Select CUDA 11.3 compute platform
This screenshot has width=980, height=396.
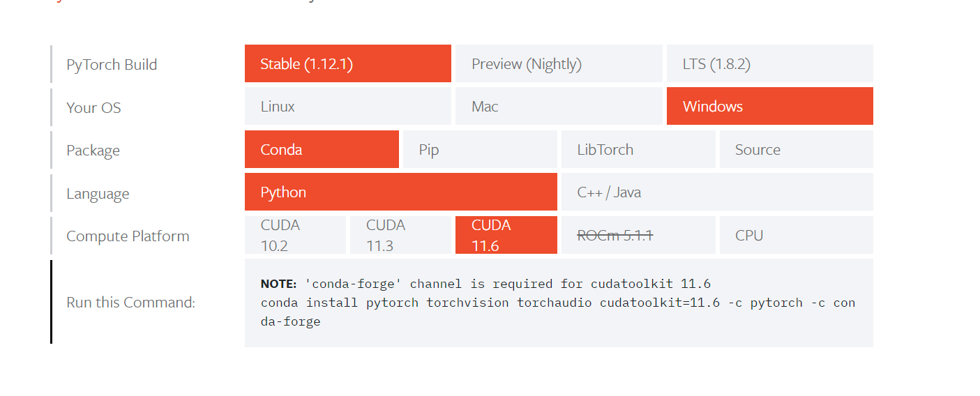[x=400, y=235]
